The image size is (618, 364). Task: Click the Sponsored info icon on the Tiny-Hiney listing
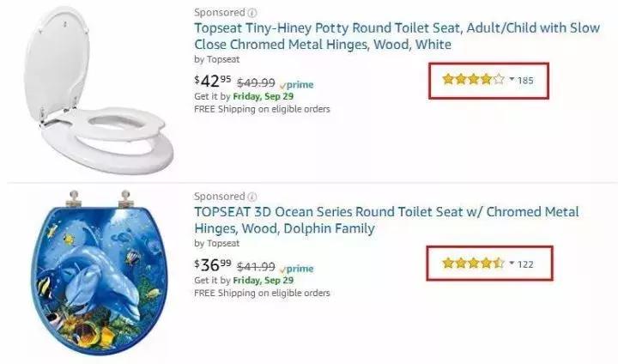[x=252, y=13]
